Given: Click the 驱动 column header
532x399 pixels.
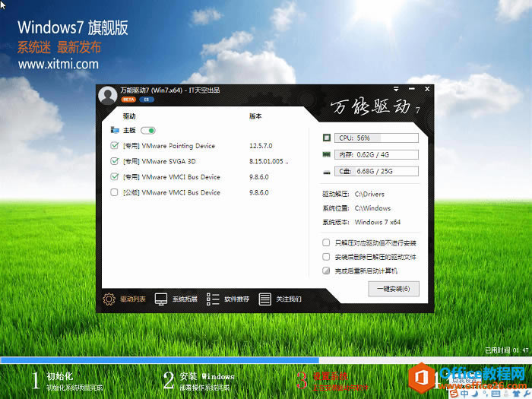Looking at the screenshot, I should click(129, 116).
